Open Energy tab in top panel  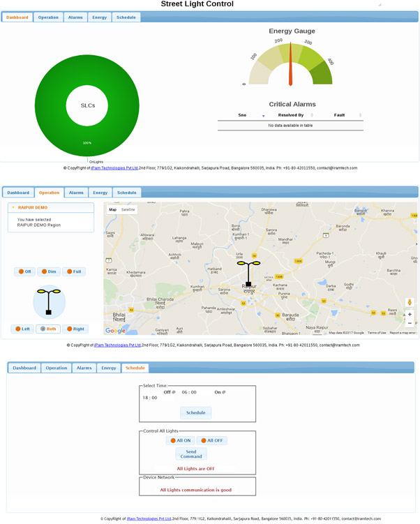click(100, 17)
